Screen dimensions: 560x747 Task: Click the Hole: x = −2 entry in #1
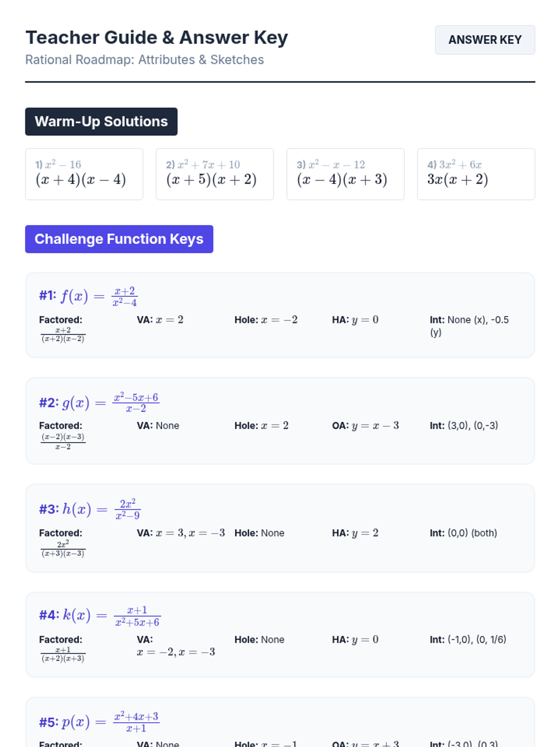[x=266, y=320]
